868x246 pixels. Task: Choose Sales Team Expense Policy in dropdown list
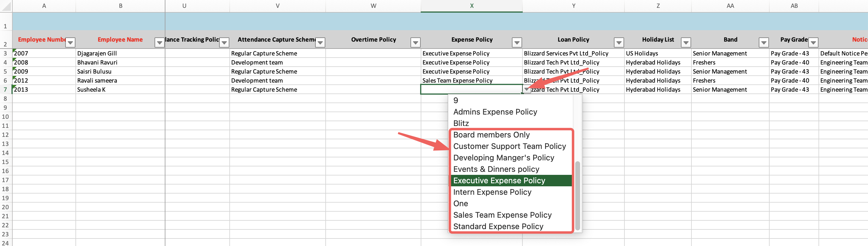(x=502, y=215)
